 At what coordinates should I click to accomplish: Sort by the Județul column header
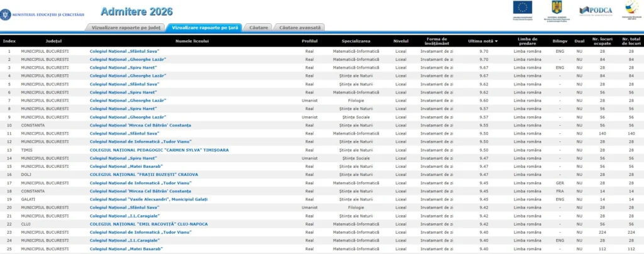click(53, 41)
